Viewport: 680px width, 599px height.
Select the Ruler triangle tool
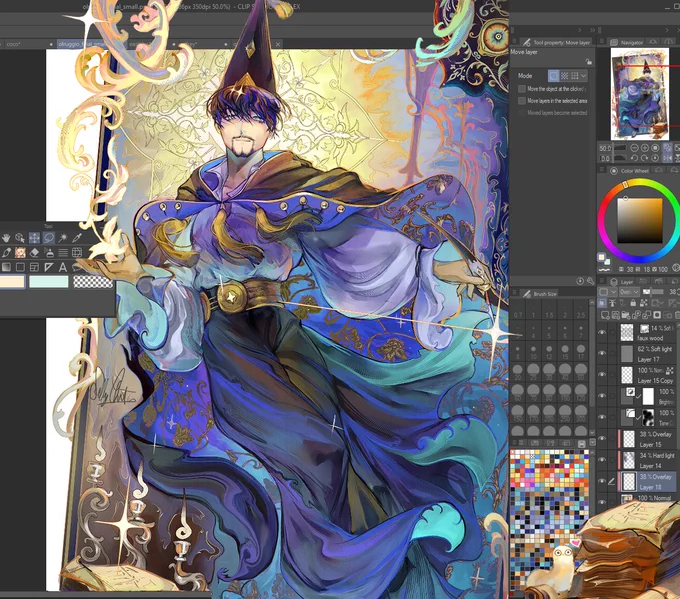click(49, 267)
